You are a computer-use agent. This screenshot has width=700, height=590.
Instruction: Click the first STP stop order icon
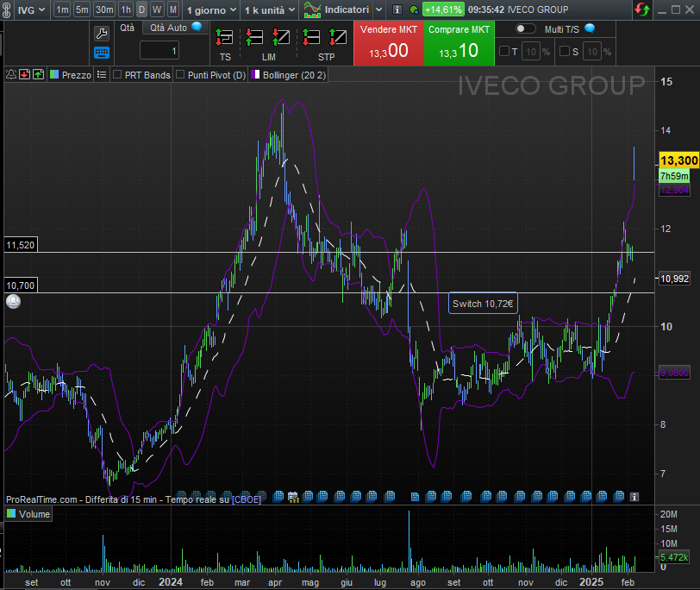311,37
